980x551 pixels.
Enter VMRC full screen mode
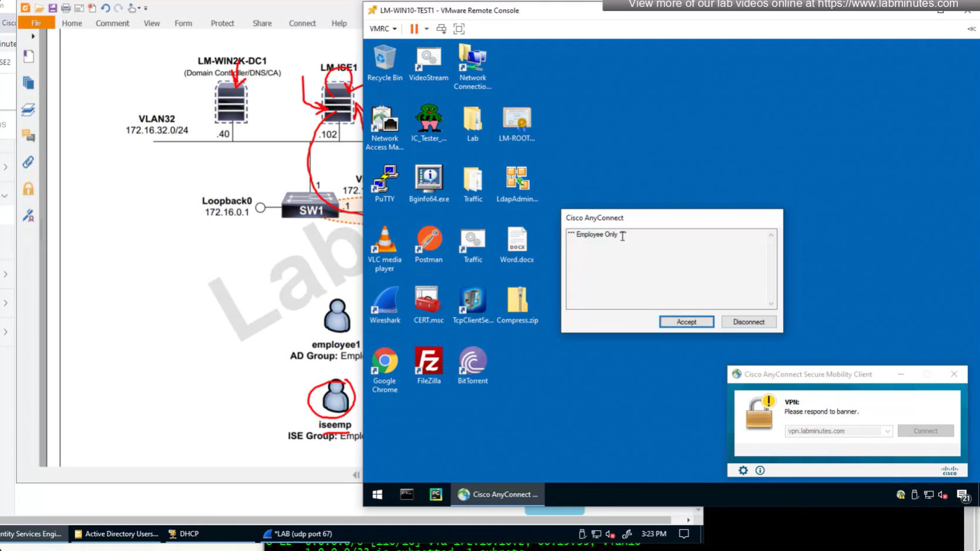pos(459,29)
